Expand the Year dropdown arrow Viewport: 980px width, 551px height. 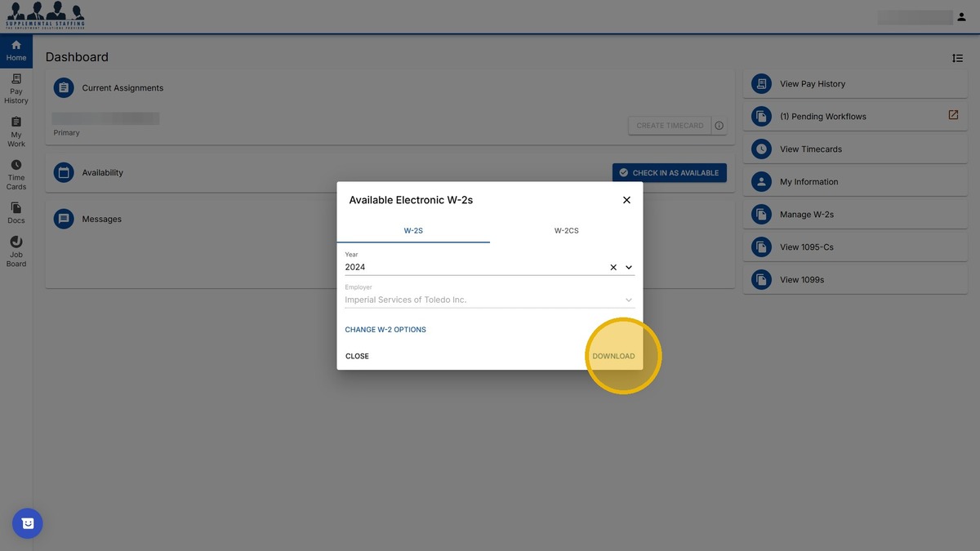click(x=629, y=268)
